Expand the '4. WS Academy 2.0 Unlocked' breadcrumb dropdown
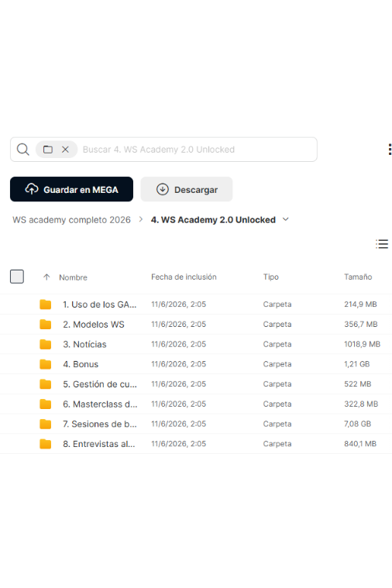The image size is (392, 588). click(x=285, y=219)
